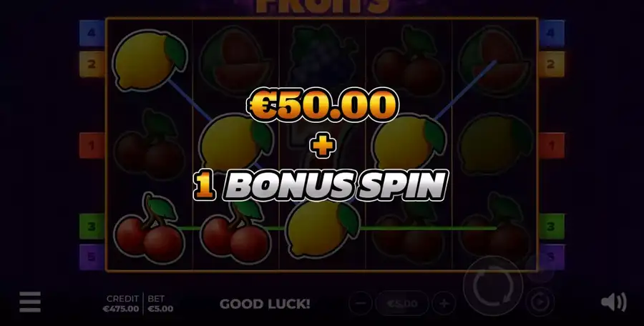Click the left red payline 1 marker
This screenshot has height=326, width=644.
point(92,145)
